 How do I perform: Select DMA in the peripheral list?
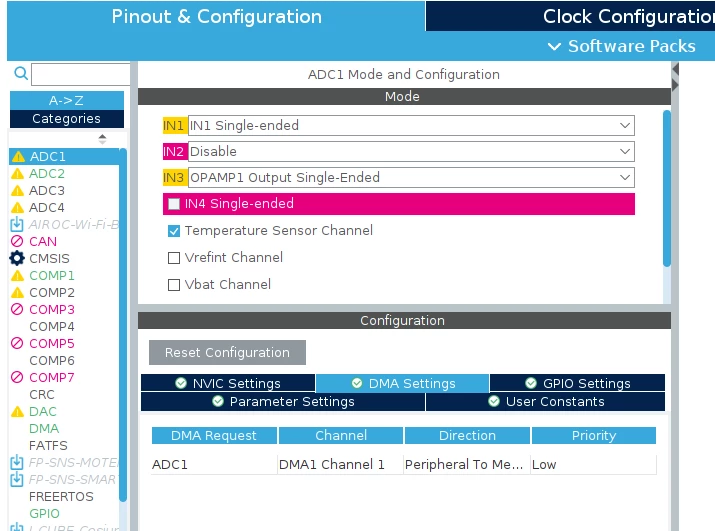click(x=44, y=428)
